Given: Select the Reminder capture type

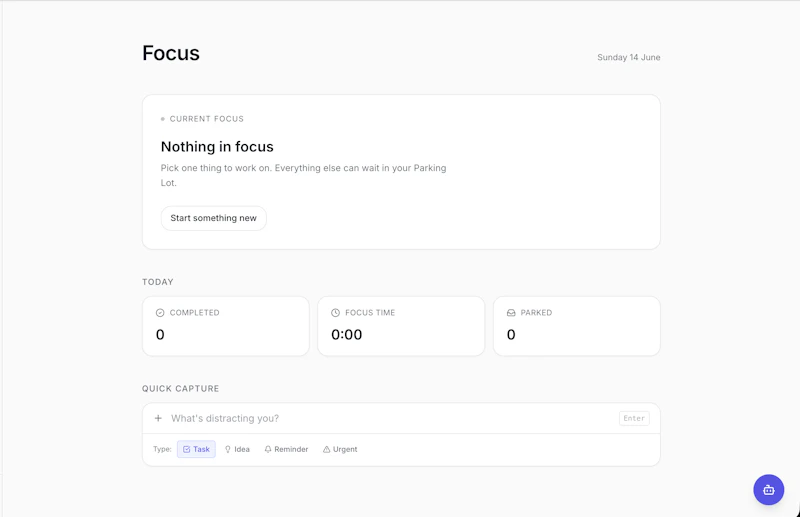Looking at the screenshot, I should (286, 449).
